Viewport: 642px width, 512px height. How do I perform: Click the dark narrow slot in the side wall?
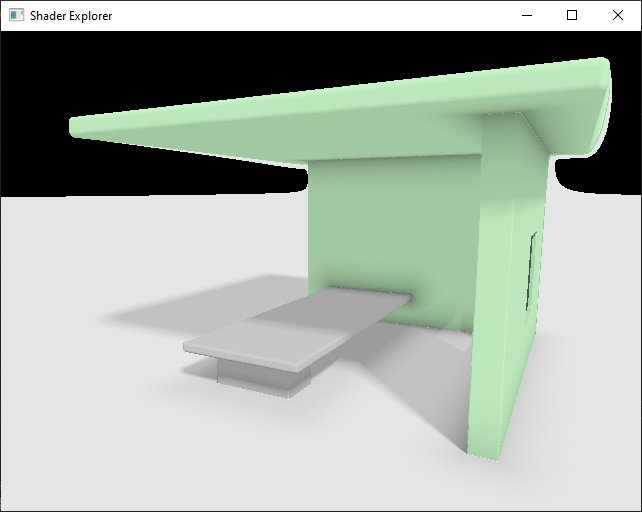pos(533,270)
